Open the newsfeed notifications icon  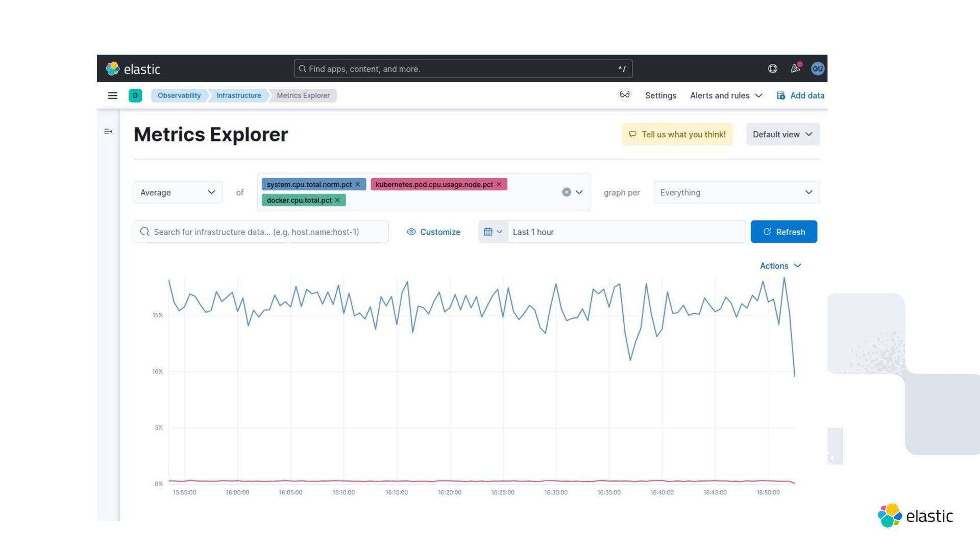tap(795, 68)
